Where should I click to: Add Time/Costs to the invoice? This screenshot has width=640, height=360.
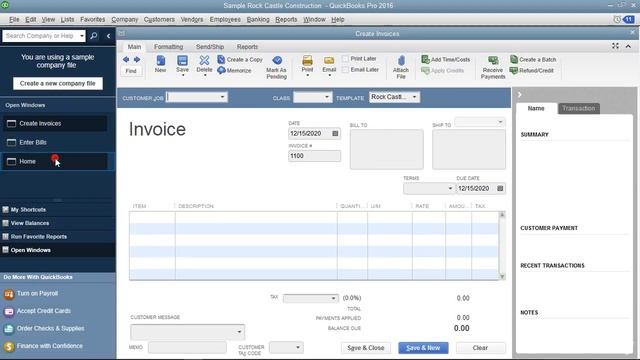446,60
